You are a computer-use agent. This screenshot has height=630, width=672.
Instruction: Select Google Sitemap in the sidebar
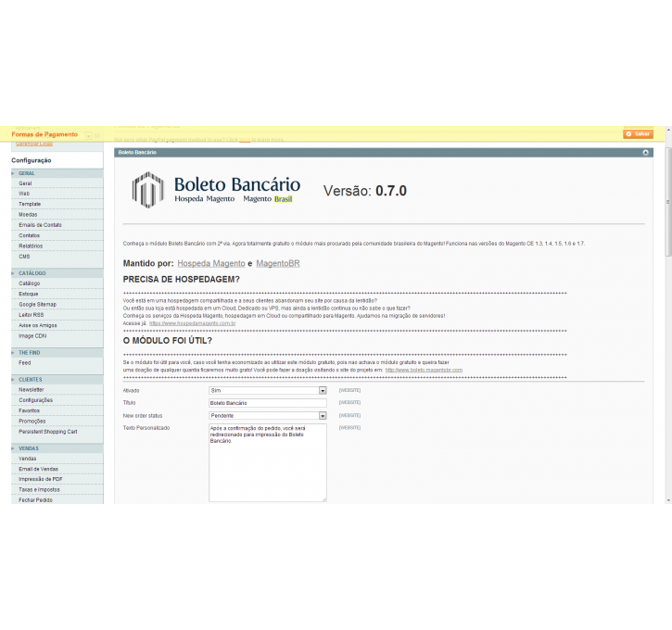57,305
